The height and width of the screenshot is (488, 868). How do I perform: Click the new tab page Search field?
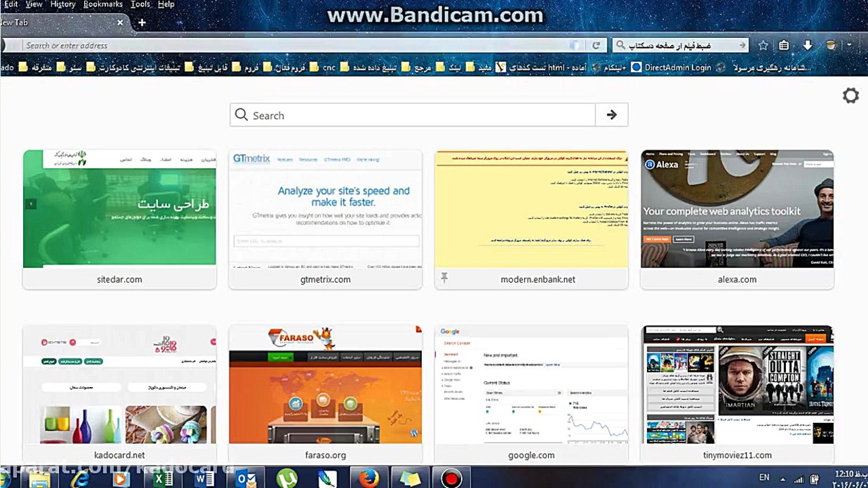[x=412, y=115]
